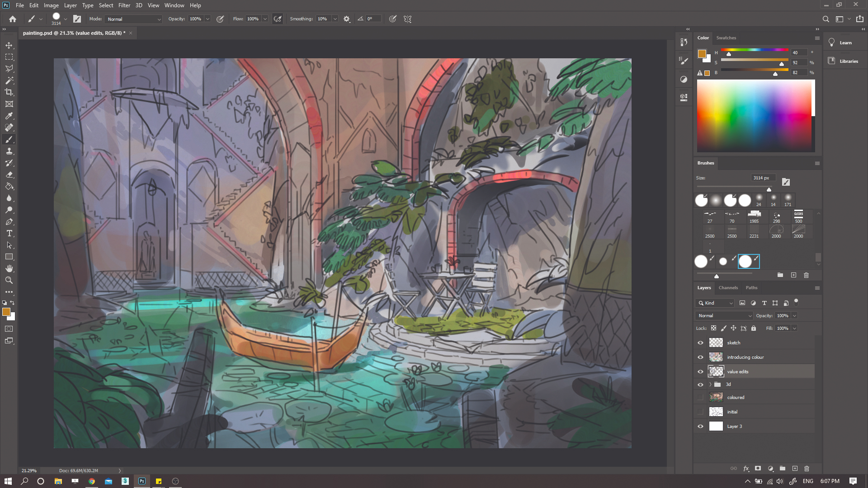Select the Polygonal Lasso tool
This screenshot has width=868, height=488.
tap(9, 69)
